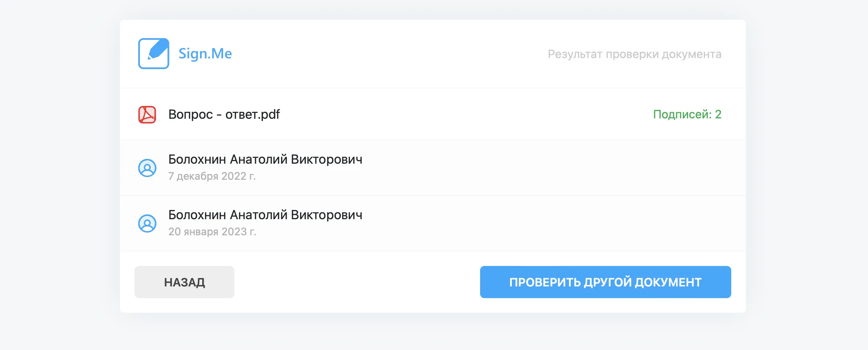Click the Результат проверки документа heading
The height and width of the screenshot is (350, 868).
point(635,54)
